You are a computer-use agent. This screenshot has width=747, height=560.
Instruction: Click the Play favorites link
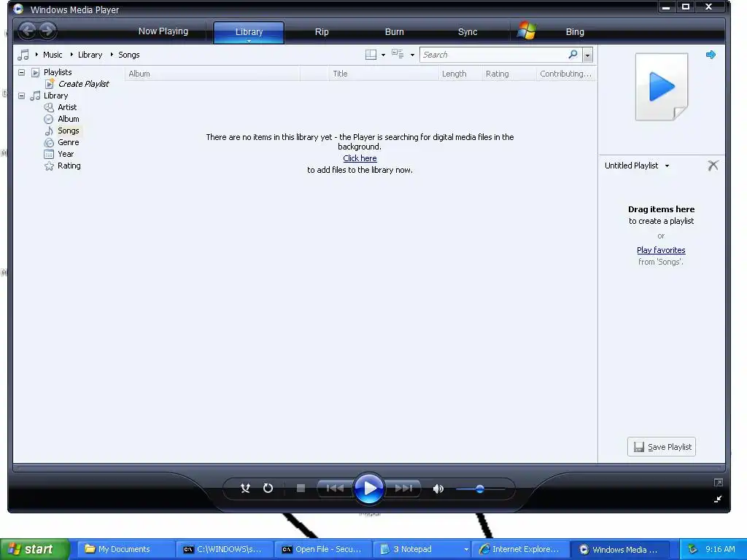click(x=661, y=250)
